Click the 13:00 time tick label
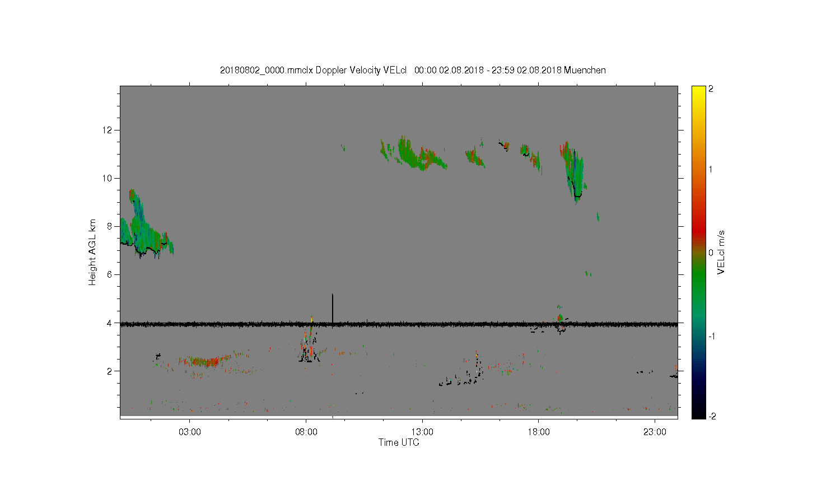 (x=422, y=432)
